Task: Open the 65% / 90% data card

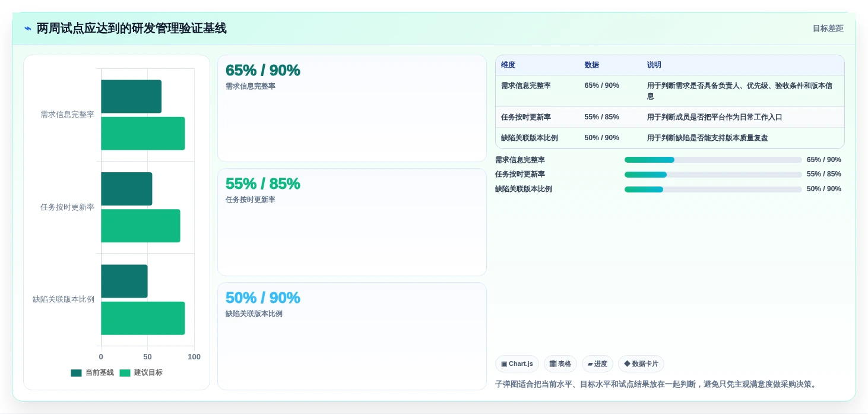Action: [352, 109]
